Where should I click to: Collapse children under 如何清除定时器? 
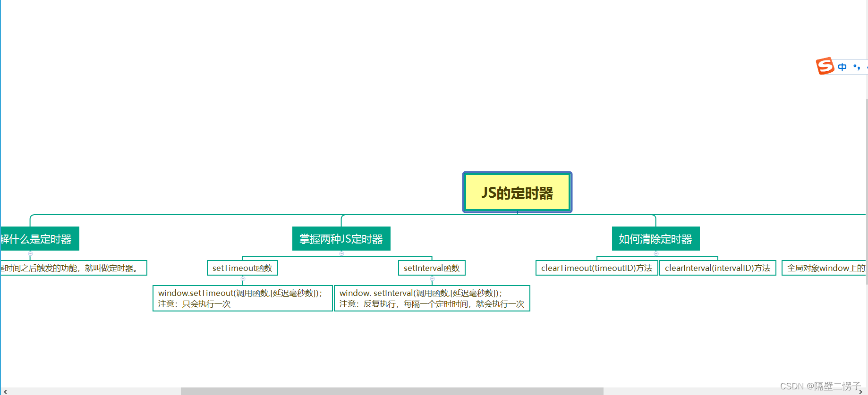(656, 253)
